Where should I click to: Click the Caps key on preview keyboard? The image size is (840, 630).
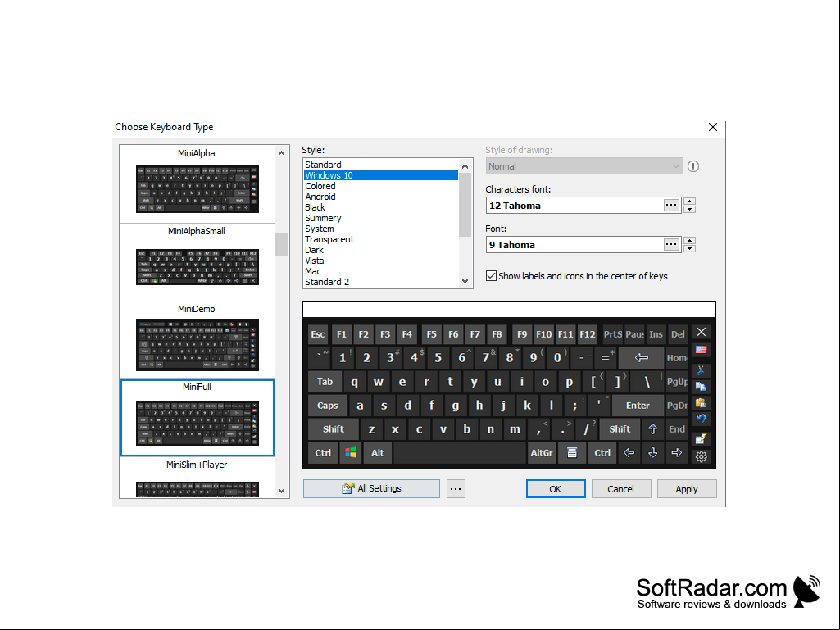point(327,406)
